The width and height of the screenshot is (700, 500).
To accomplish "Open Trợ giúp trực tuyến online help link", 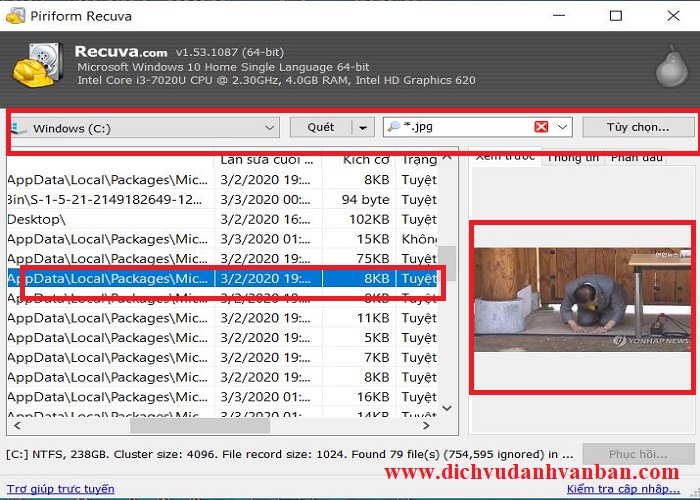I will tap(61, 489).
